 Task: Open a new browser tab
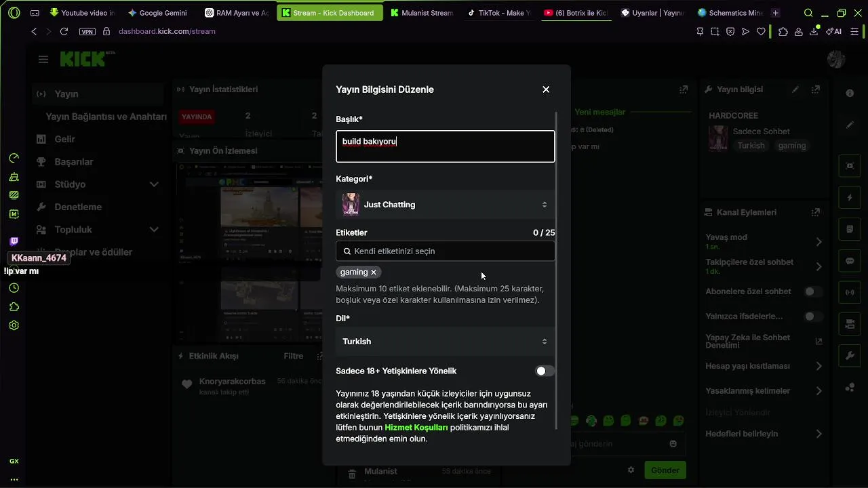[776, 13]
